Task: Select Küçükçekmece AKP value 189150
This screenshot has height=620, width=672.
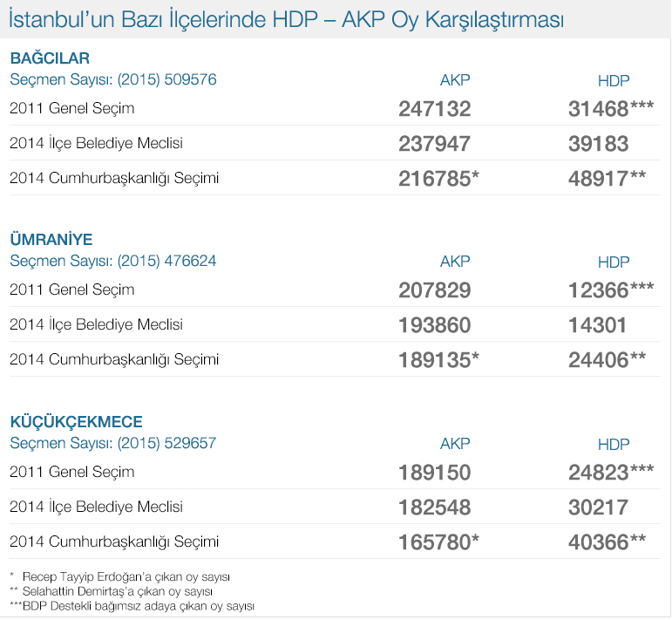Action: point(435,473)
